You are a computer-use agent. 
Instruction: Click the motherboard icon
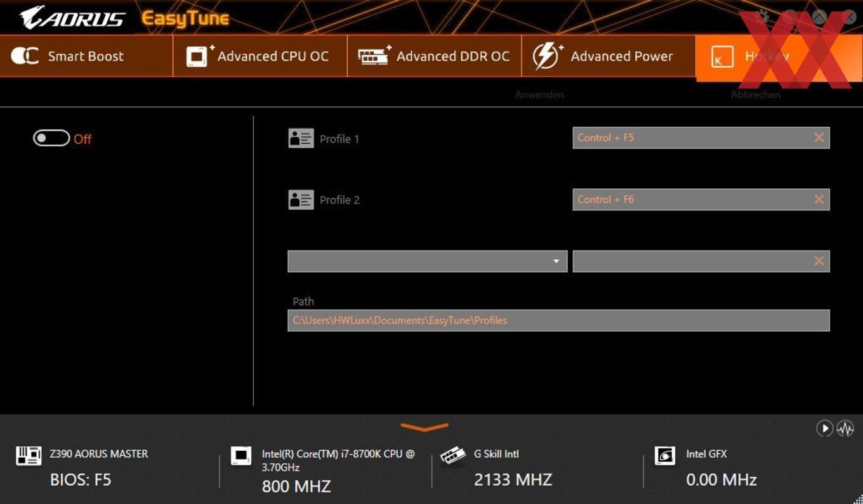click(29, 456)
